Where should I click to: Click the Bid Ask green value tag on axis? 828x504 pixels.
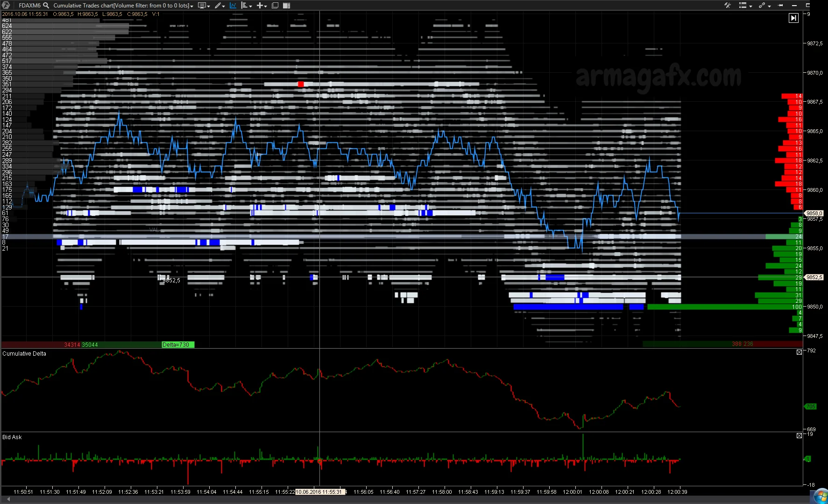[x=808, y=459]
